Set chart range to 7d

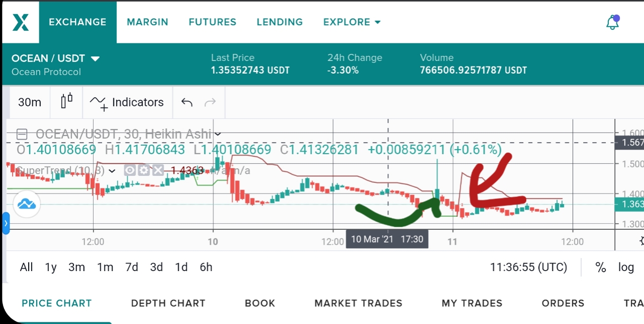click(x=132, y=267)
